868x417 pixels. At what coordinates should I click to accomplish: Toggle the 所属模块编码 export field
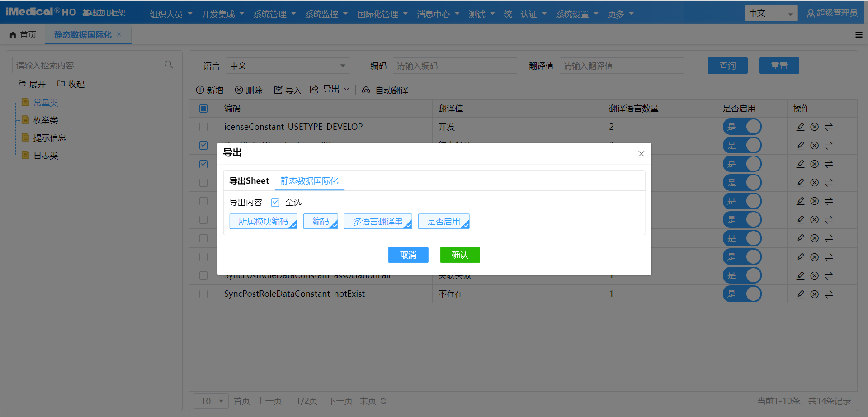(x=263, y=221)
